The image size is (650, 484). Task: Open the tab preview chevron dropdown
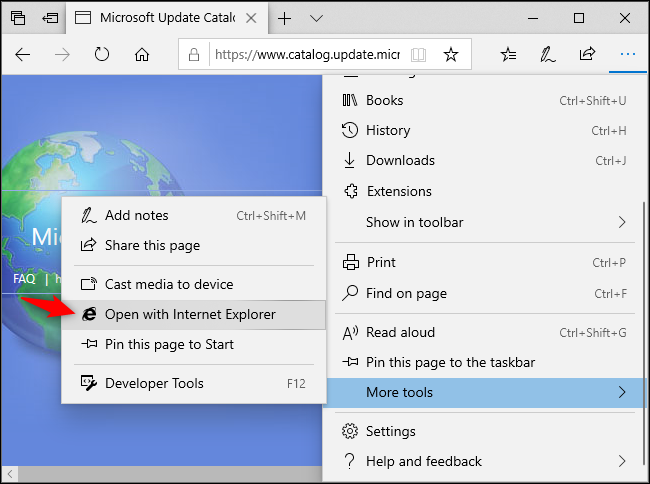tap(317, 18)
